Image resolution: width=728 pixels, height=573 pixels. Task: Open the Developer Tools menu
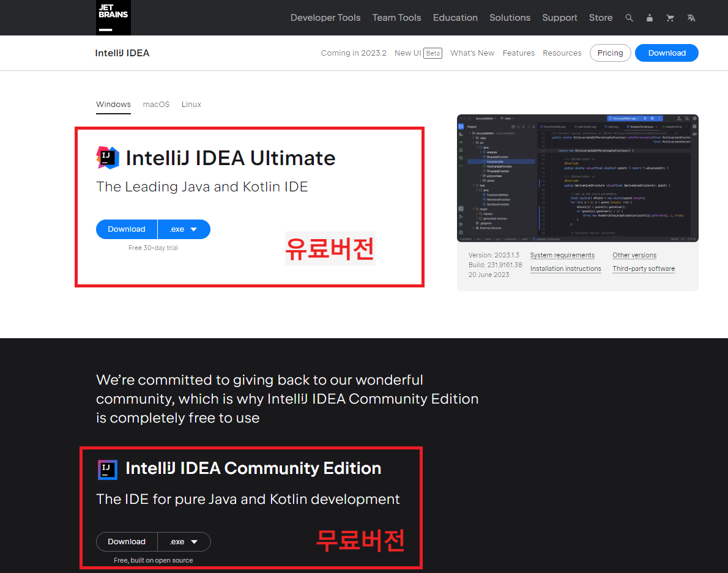[x=325, y=18]
